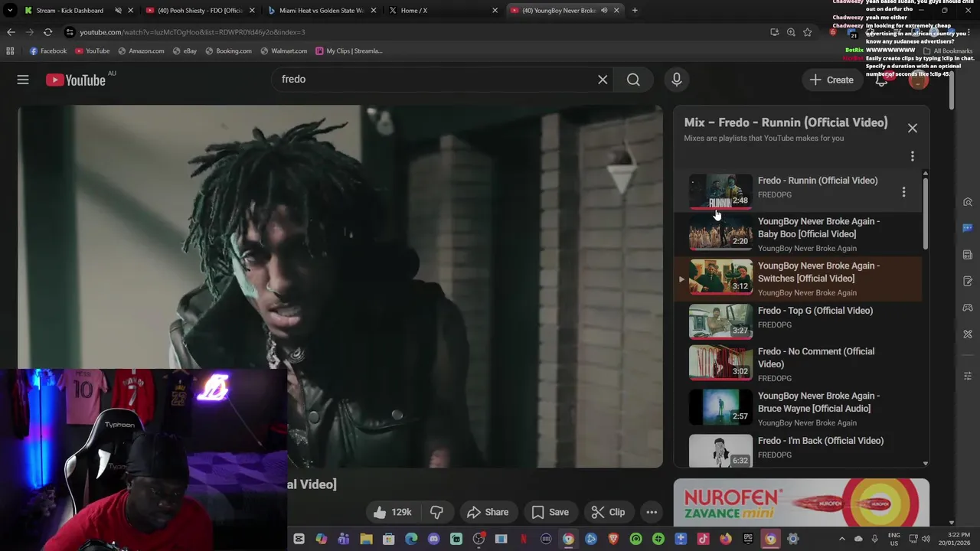The width and height of the screenshot is (980, 551).
Task: Open File Explorer from the taskbar
Action: [366, 539]
